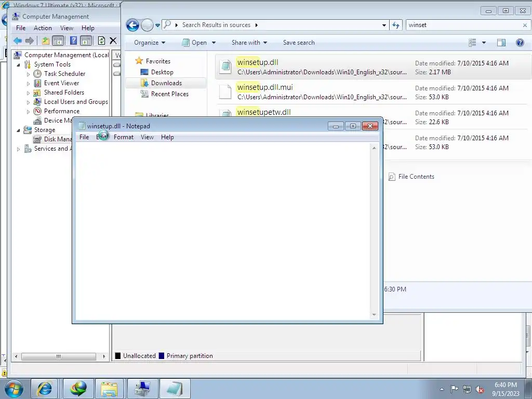532x399 pixels.
Task: Select Shared Folders icon in tree
Action: pyautogui.click(x=37, y=92)
